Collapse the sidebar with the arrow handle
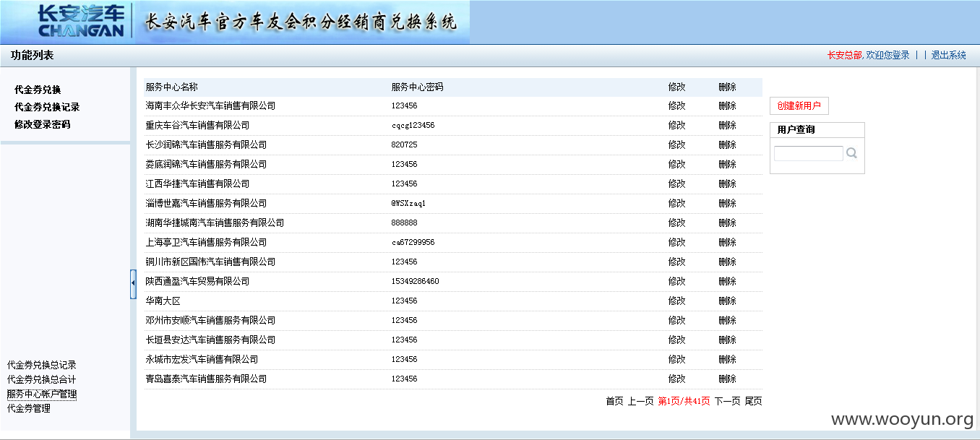This screenshot has width=980, height=440. click(133, 284)
